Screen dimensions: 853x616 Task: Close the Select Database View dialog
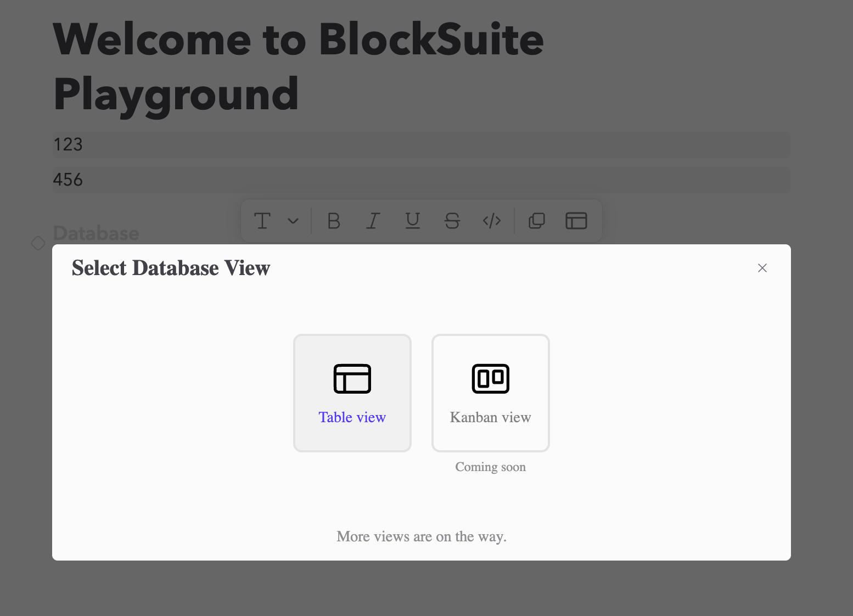tap(762, 268)
